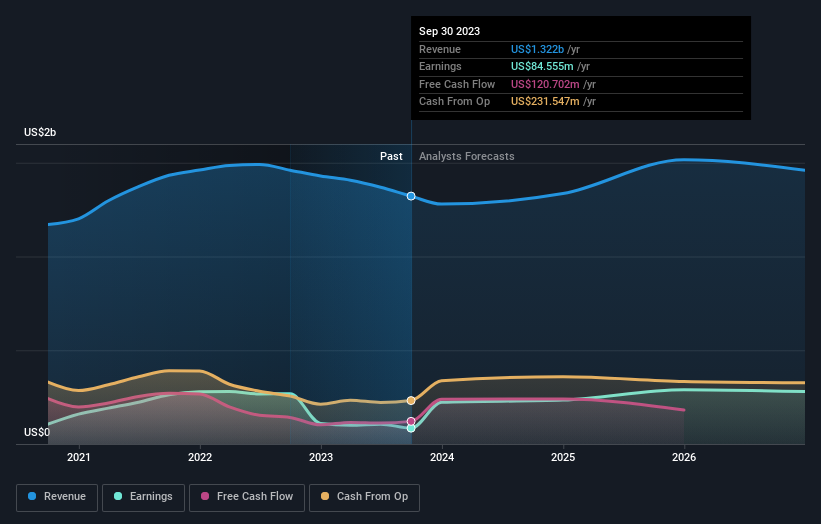The width and height of the screenshot is (821, 524).
Task: Click the orange Cash From Op data marker
Action: tap(411, 400)
